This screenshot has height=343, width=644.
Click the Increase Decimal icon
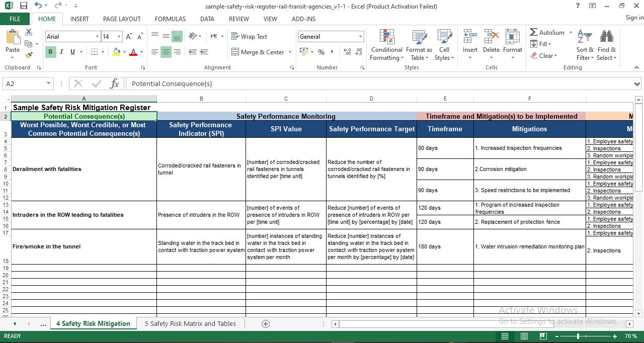(347, 51)
